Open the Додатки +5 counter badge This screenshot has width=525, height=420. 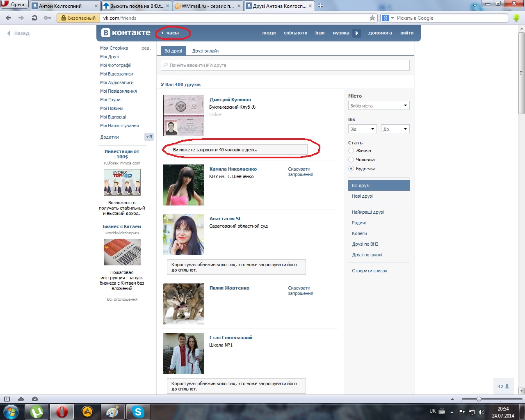tap(149, 137)
